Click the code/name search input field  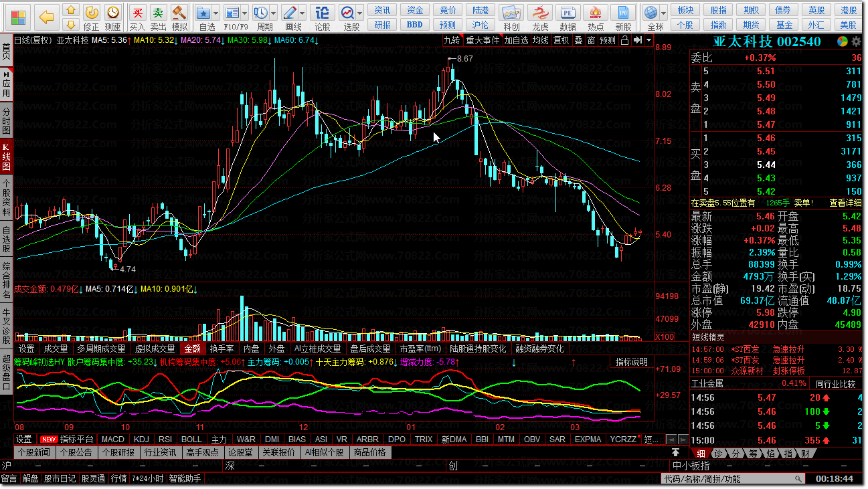(732, 479)
